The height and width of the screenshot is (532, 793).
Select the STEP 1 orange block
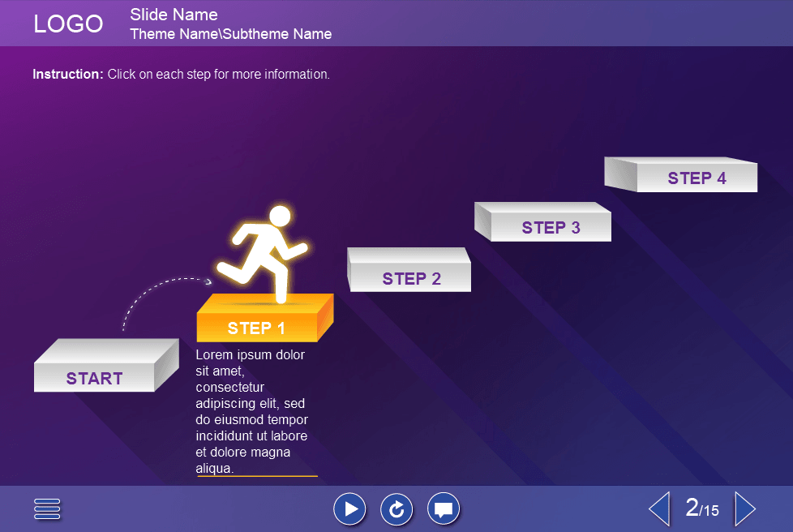[265, 318]
